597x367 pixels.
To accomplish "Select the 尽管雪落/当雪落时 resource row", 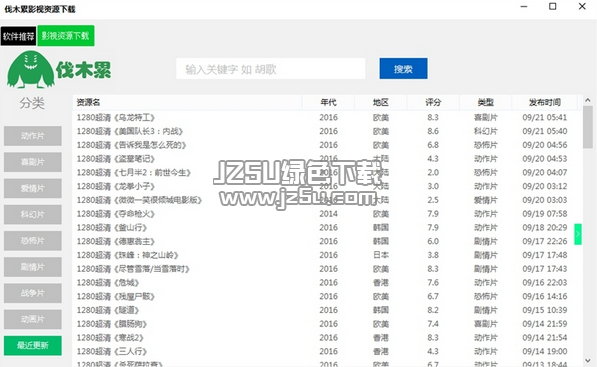I will (x=327, y=269).
